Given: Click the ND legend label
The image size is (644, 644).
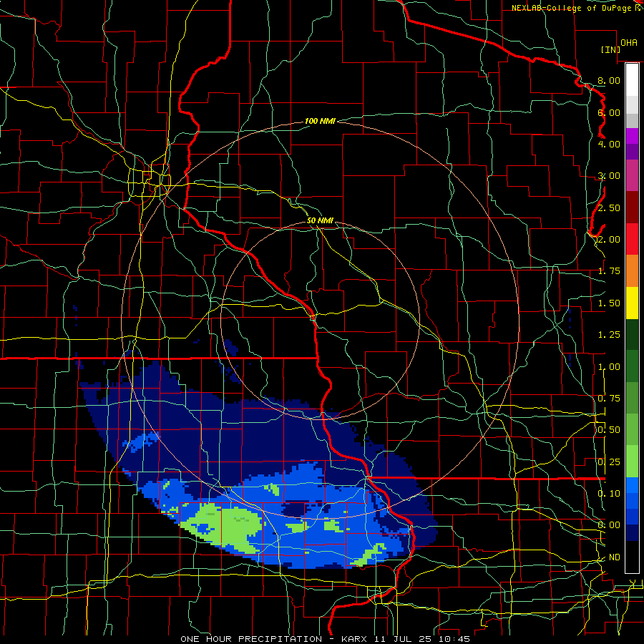Looking at the screenshot, I should tap(615, 557).
